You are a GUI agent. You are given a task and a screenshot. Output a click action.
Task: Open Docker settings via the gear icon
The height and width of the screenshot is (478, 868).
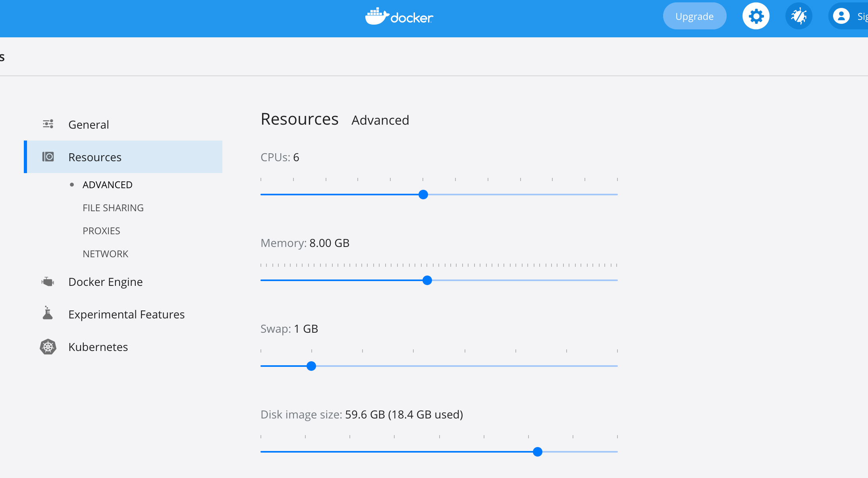pos(756,16)
